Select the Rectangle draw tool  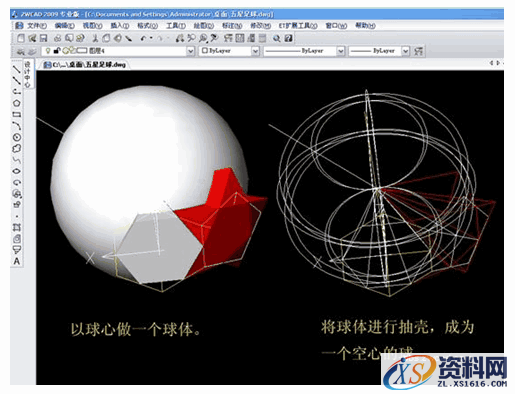[x=17, y=115]
